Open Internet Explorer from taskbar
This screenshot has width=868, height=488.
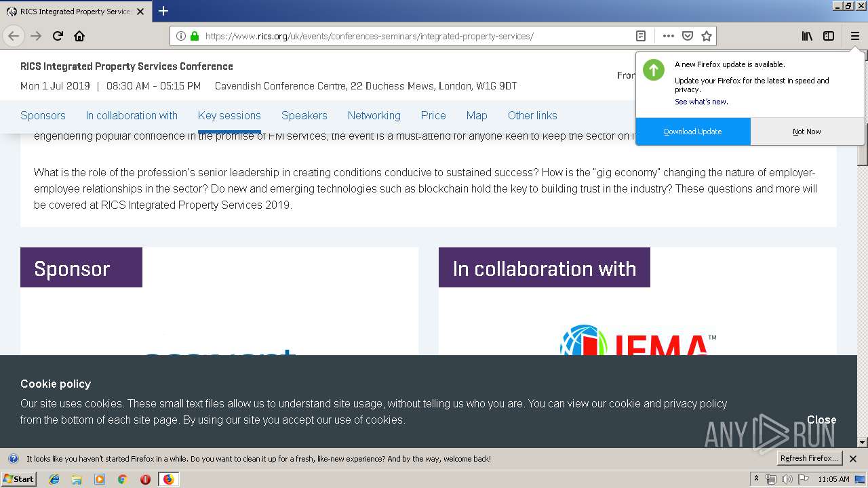click(54, 479)
